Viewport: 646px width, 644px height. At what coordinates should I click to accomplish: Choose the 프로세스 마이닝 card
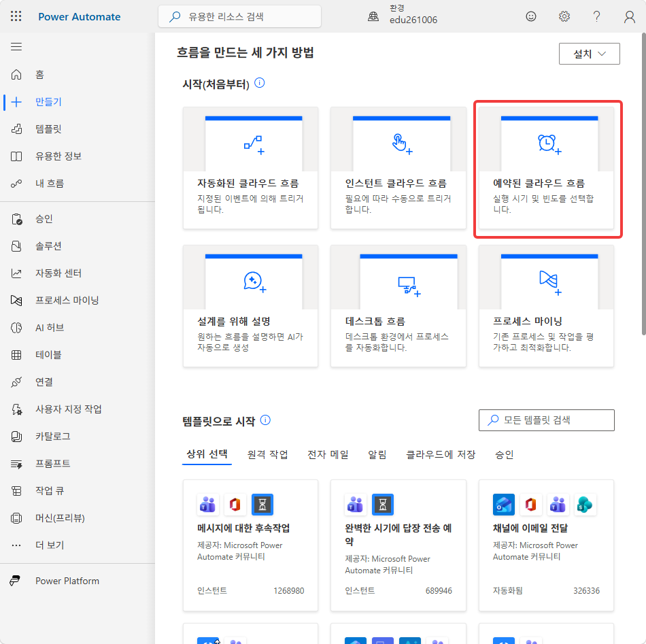pos(546,306)
